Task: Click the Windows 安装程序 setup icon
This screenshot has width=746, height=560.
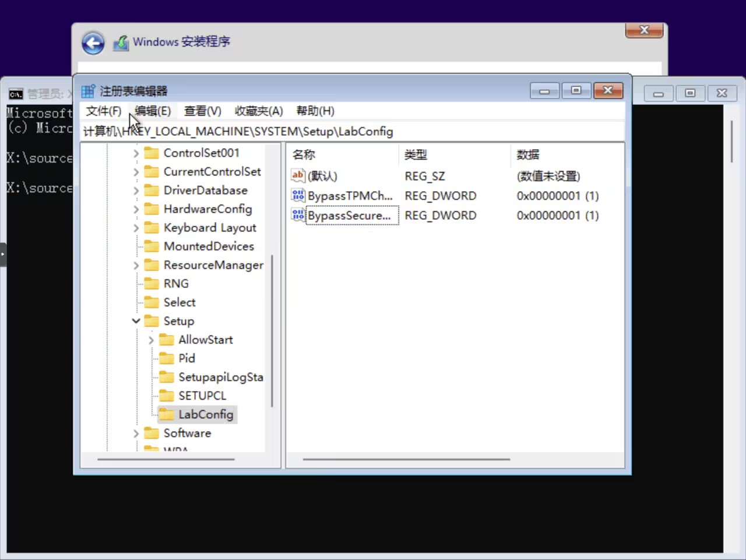Action: (x=121, y=43)
